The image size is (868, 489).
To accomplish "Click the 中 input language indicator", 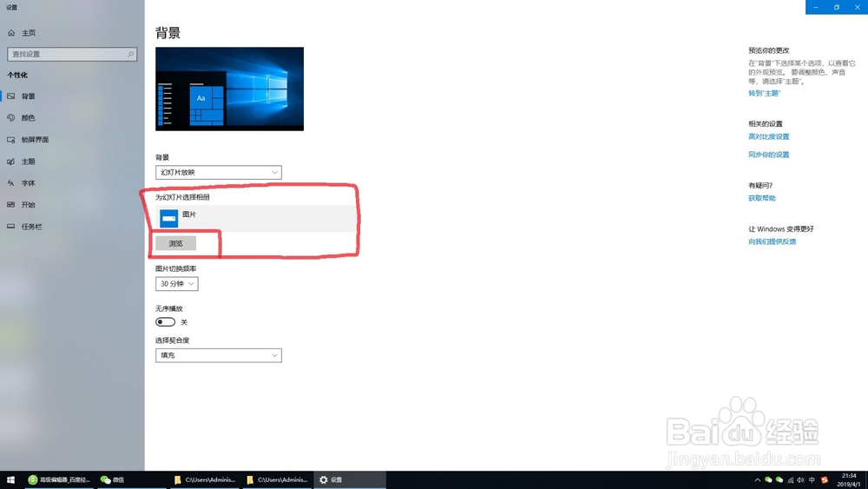I will [x=812, y=480].
